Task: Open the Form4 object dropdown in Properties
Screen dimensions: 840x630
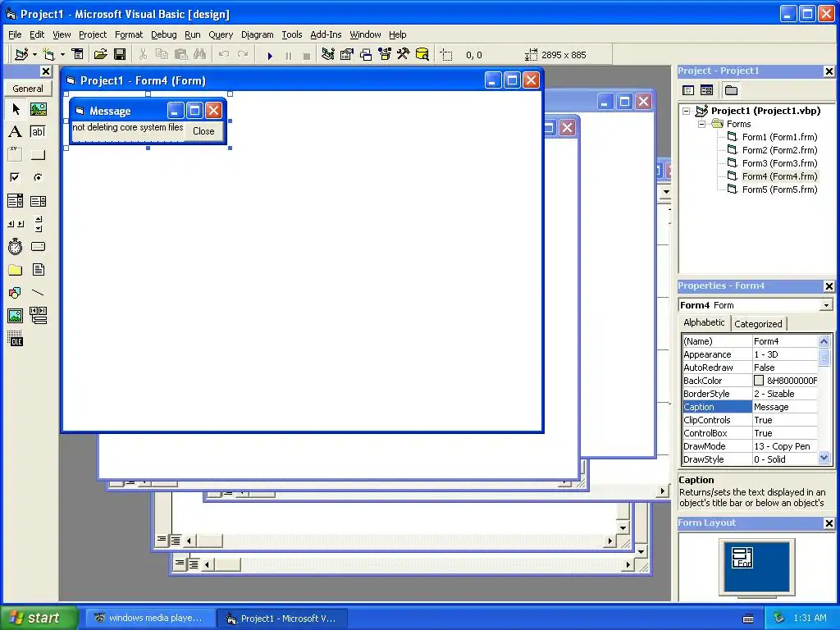Action: click(x=826, y=305)
